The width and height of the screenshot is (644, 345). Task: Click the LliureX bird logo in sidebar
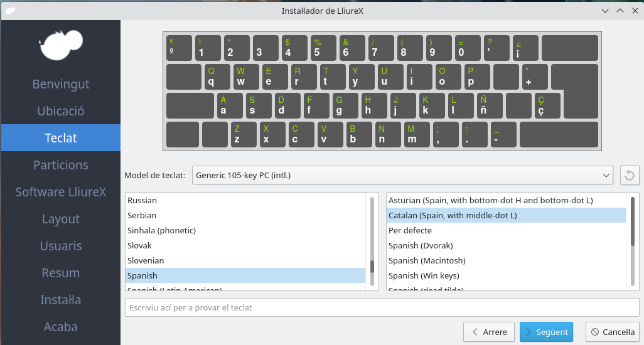pyautogui.click(x=60, y=45)
